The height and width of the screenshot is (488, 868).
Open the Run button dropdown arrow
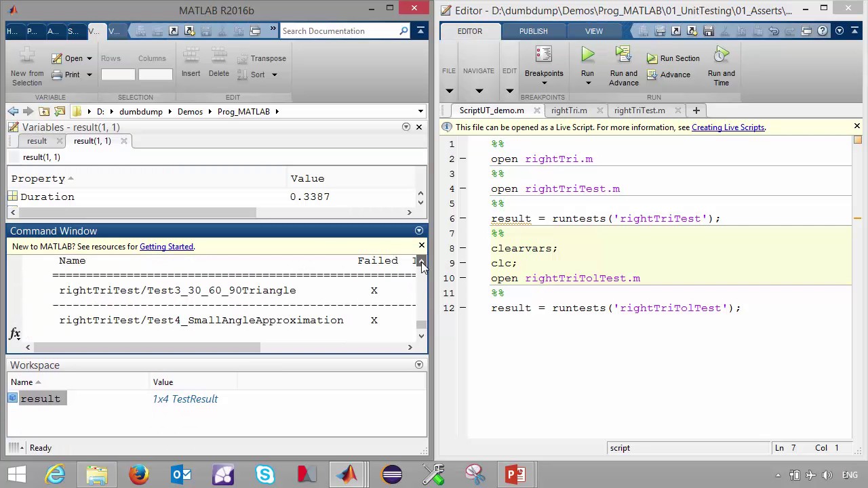tap(588, 83)
